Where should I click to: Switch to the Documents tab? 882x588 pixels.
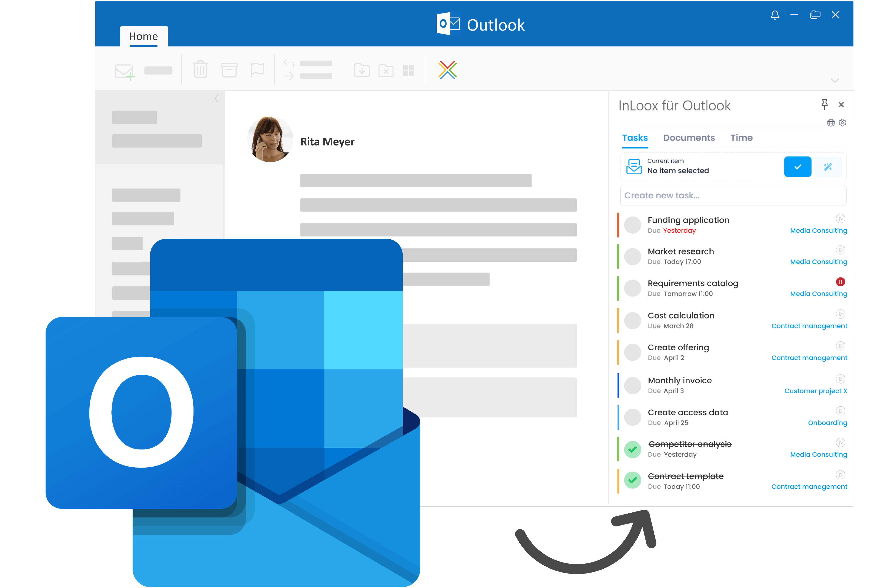(x=689, y=138)
